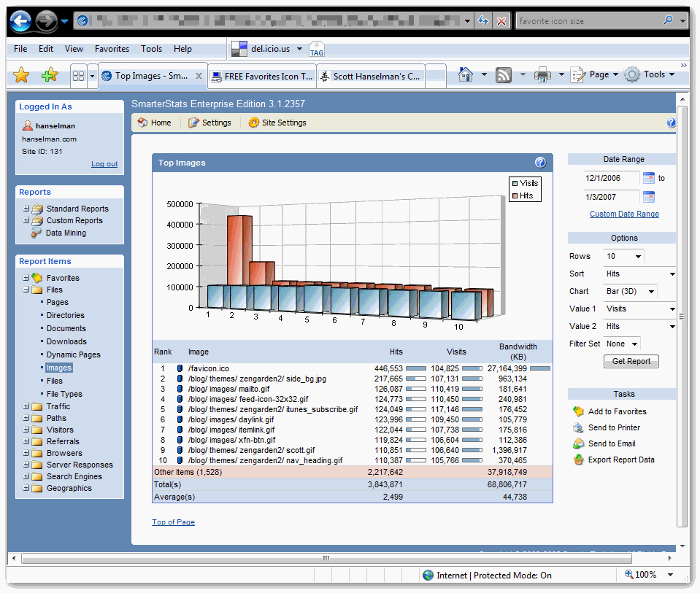The image size is (700, 593).
Task: Collapse the Files folder tree node
Action: 26,290
